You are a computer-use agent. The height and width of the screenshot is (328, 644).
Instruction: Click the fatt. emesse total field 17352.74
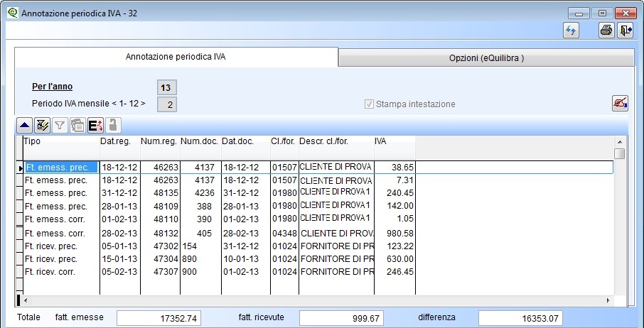point(159,318)
